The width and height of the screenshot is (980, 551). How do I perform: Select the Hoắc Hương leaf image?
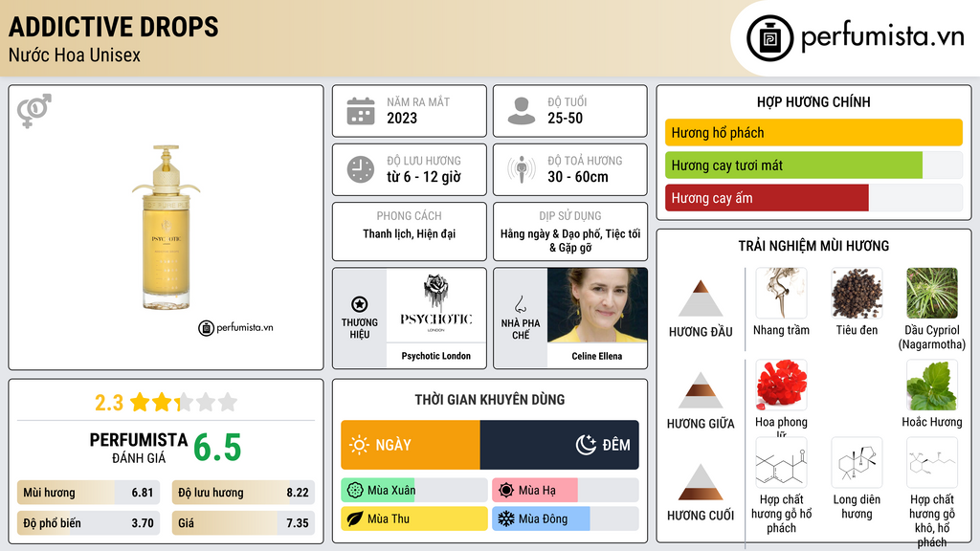coord(932,385)
